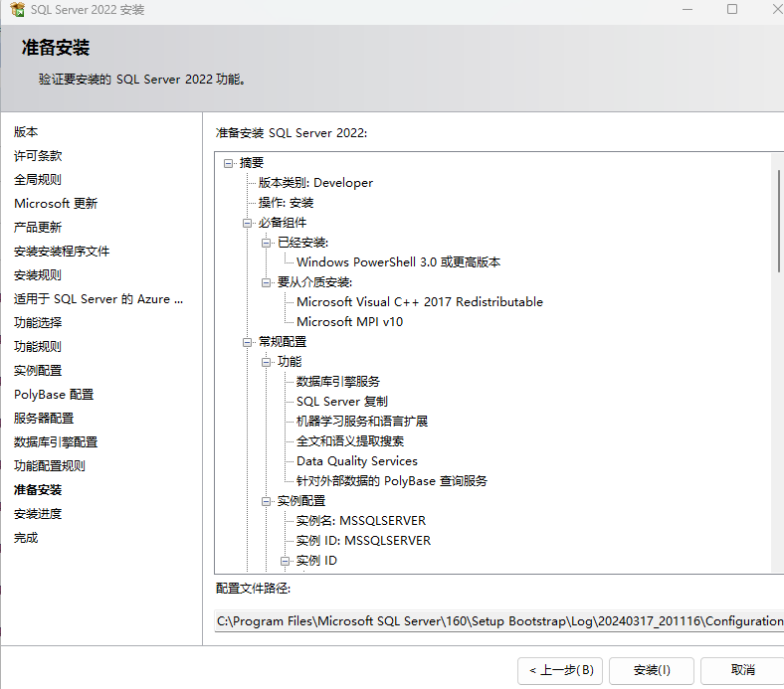This screenshot has width=784, height=689.
Task: Select 版本 step in sidebar
Action: 26,132
